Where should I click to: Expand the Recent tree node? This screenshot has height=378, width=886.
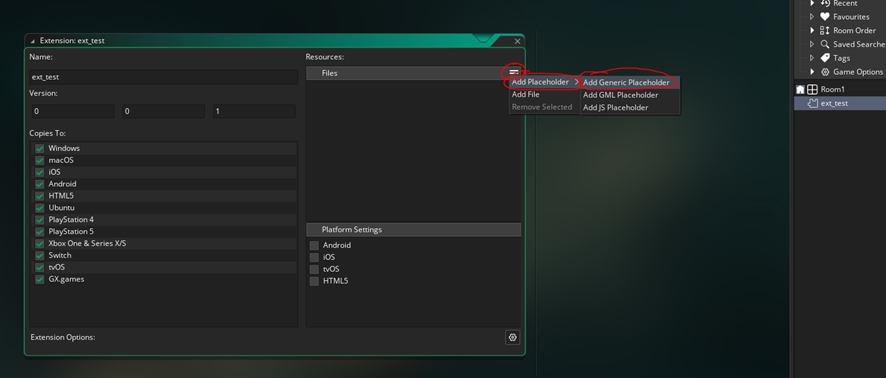click(812, 3)
